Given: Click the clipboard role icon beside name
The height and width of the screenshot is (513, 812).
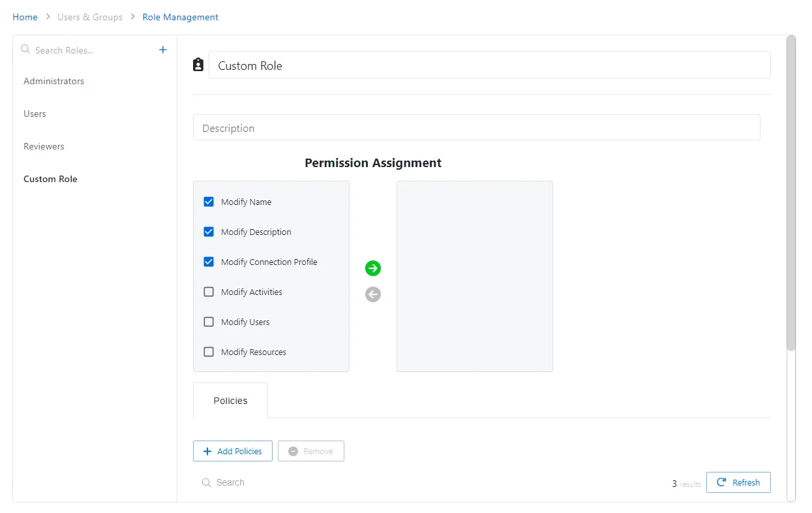Looking at the screenshot, I should tap(198, 65).
